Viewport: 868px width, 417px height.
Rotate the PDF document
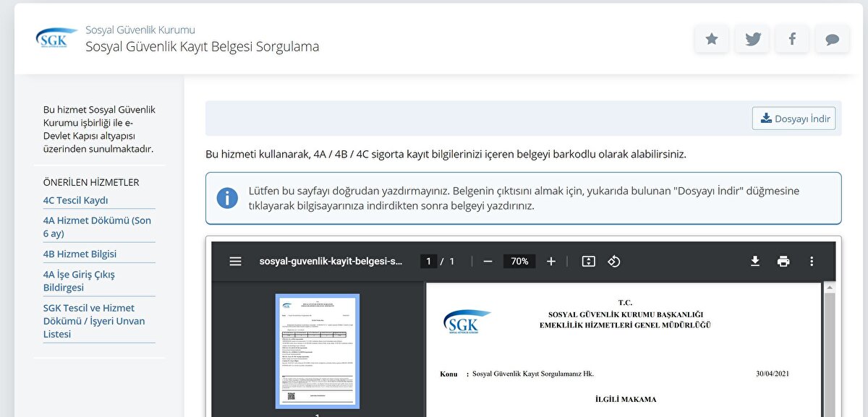click(614, 262)
